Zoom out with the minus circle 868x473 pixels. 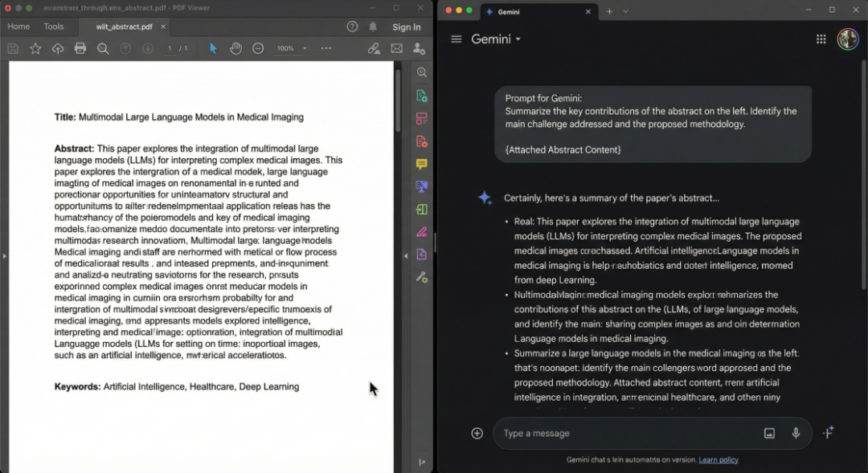(x=258, y=49)
